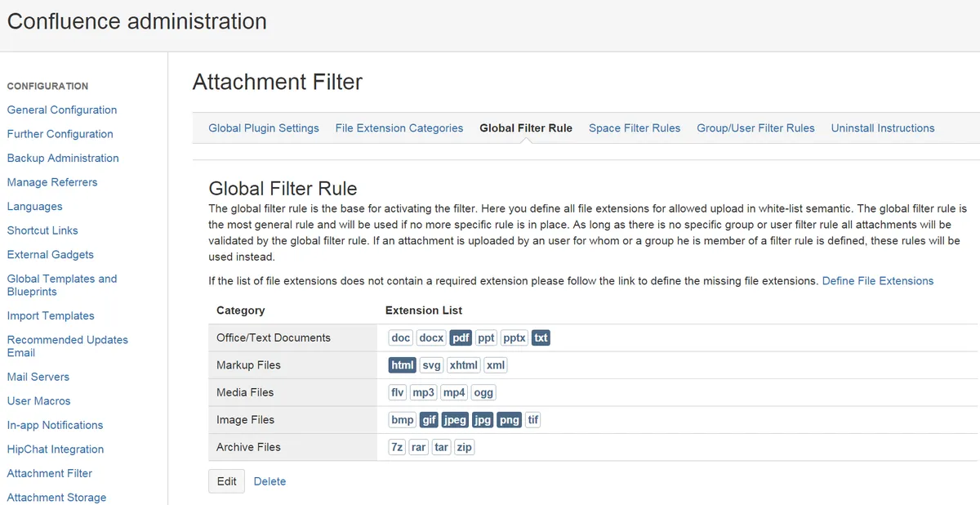Viewport: 980px width, 505px height.
Task: Click the bmp extension tag
Action: pos(403,420)
